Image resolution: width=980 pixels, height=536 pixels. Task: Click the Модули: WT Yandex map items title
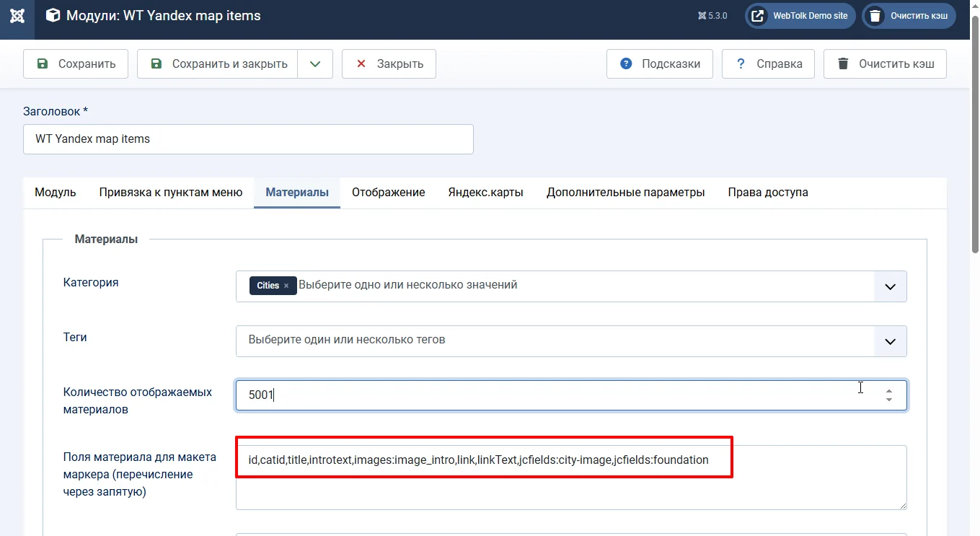(x=164, y=15)
